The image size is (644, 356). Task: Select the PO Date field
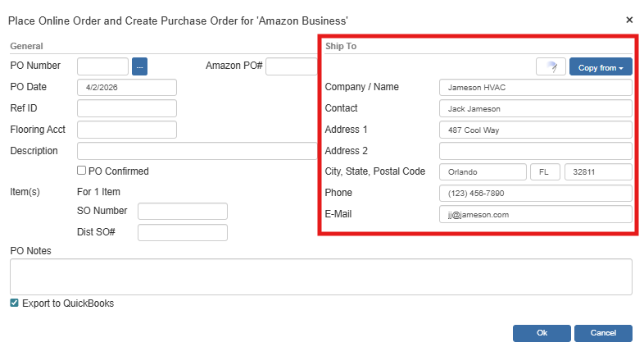point(127,87)
